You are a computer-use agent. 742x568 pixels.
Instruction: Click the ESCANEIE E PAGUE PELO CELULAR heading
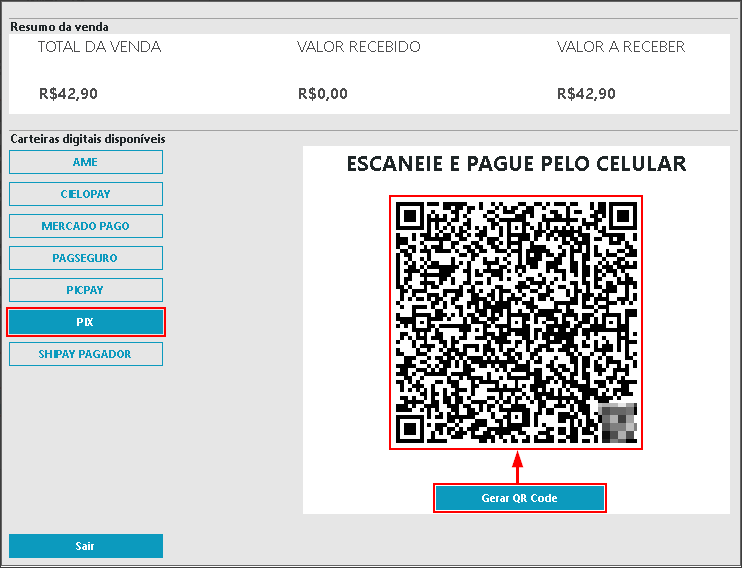pos(516,164)
